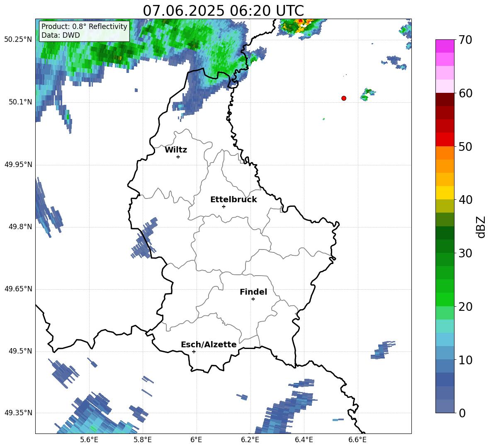Click the 6.2°E longitude label
Image resolution: width=491 pixels, height=448 pixels.
(250, 440)
